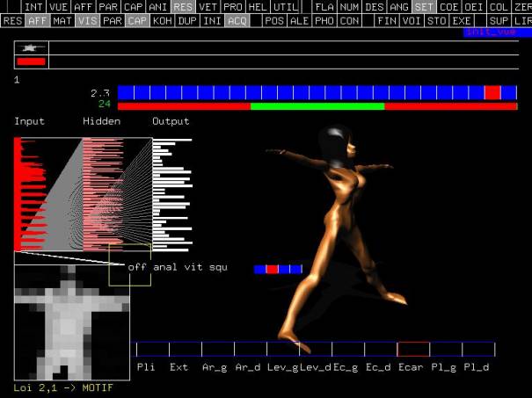The height and width of the screenshot is (398, 532).
Task: Toggle the highlighted ACQ option
Action: click(236, 19)
